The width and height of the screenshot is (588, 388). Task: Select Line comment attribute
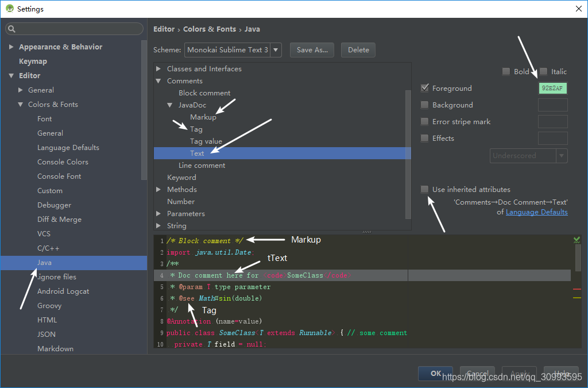(x=202, y=165)
